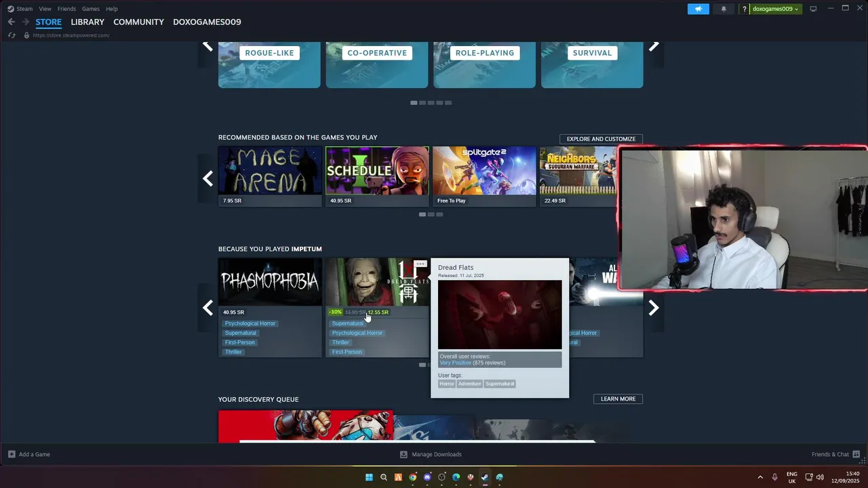Reload the store page
This screenshot has height=488, width=868.
(x=12, y=35)
